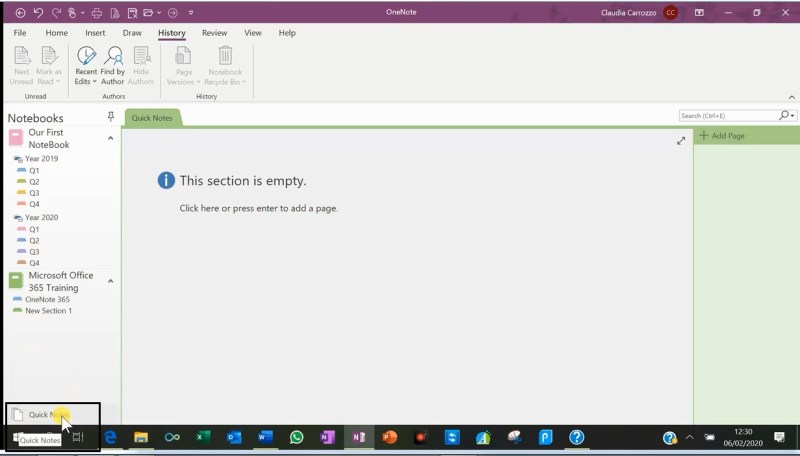Expand the open-folder icon's dropdown arrow
Screen dimensions: 800x456
point(159,13)
